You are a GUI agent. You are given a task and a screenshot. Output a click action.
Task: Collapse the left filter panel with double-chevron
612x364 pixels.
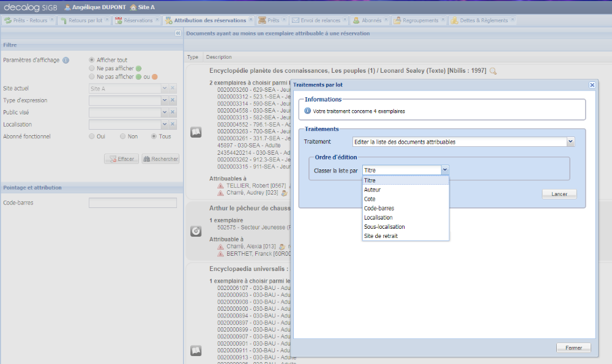click(178, 34)
